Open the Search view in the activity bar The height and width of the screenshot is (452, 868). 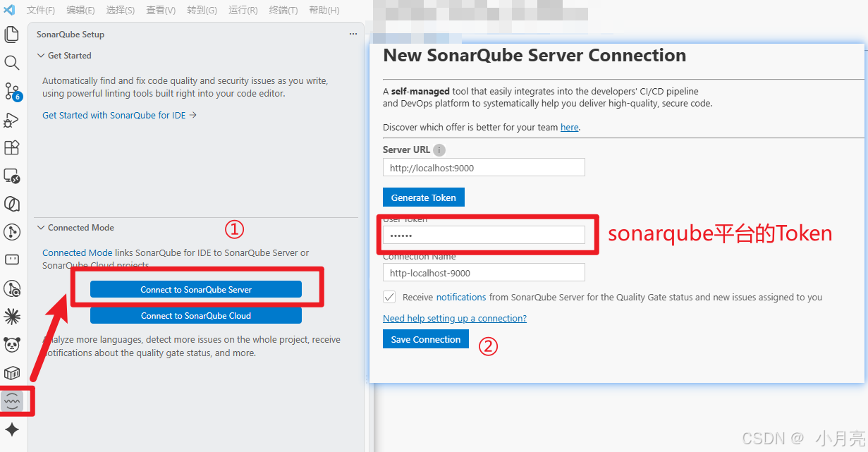tap(12, 63)
